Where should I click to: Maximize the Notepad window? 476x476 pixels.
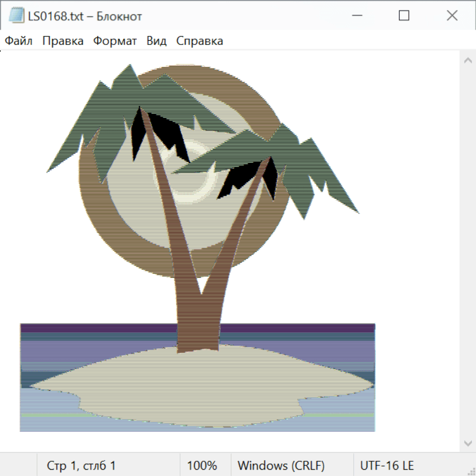pos(404,16)
